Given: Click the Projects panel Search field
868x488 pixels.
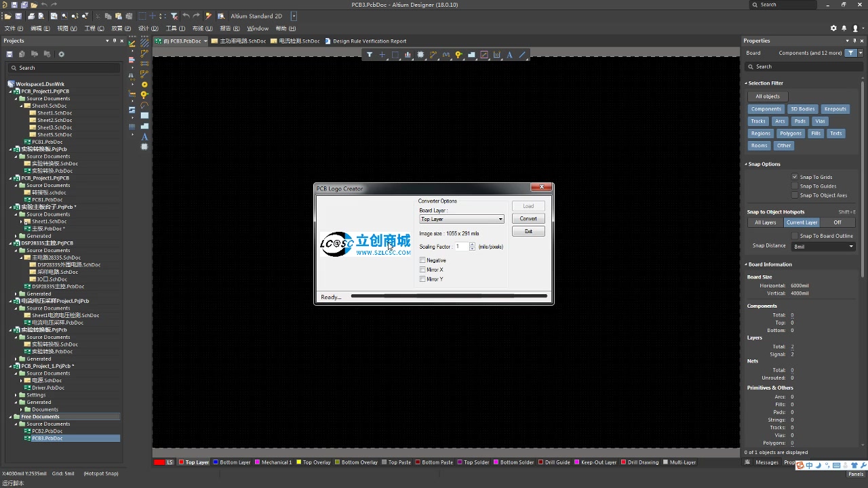Looking at the screenshot, I should point(64,68).
